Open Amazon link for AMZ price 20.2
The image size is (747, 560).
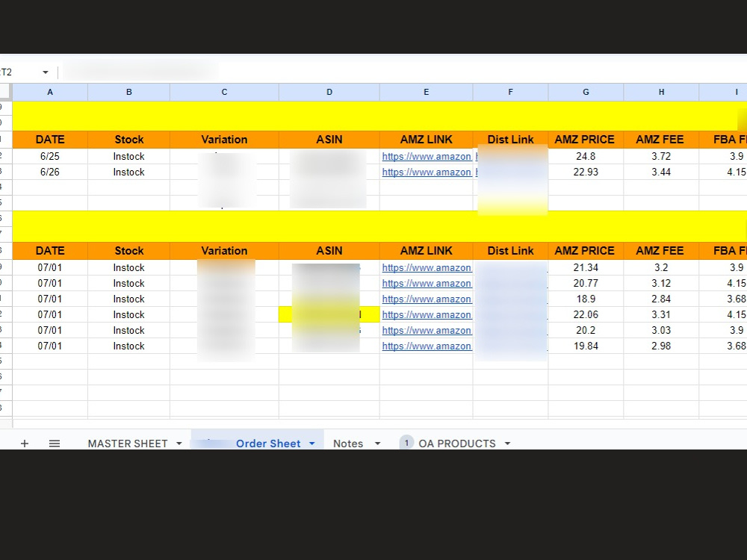[427, 331]
